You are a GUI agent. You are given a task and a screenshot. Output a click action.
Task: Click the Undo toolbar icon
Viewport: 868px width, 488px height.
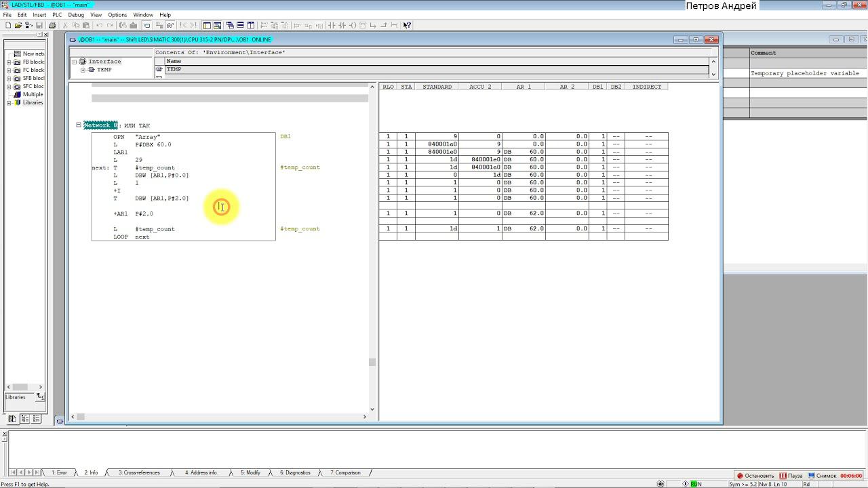(99, 25)
